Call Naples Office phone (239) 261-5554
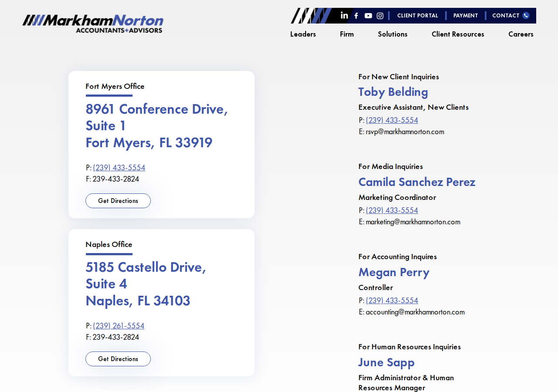The height and width of the screenshot is (392, 558). [119, 326]
